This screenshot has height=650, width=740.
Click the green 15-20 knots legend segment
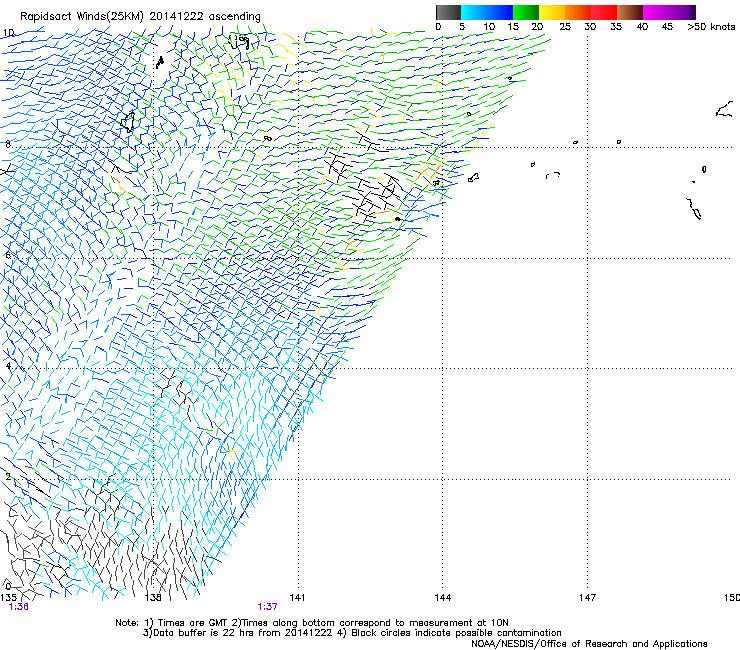click(526, 12)
